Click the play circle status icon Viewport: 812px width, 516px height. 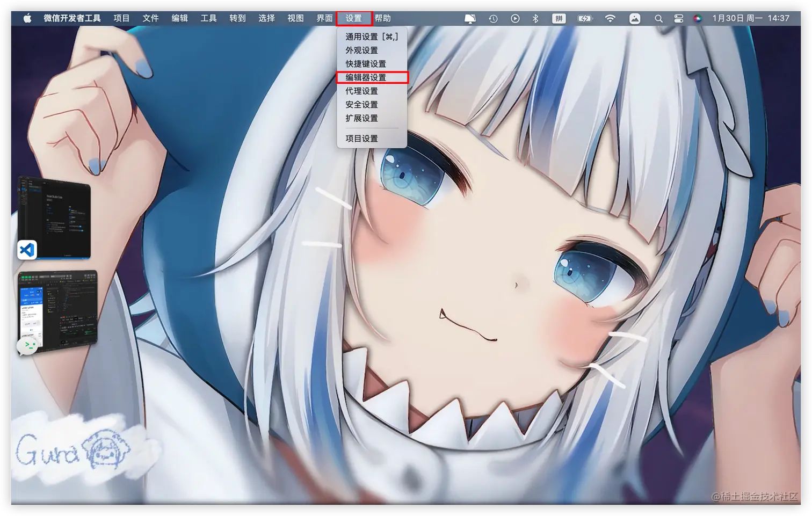515,18
